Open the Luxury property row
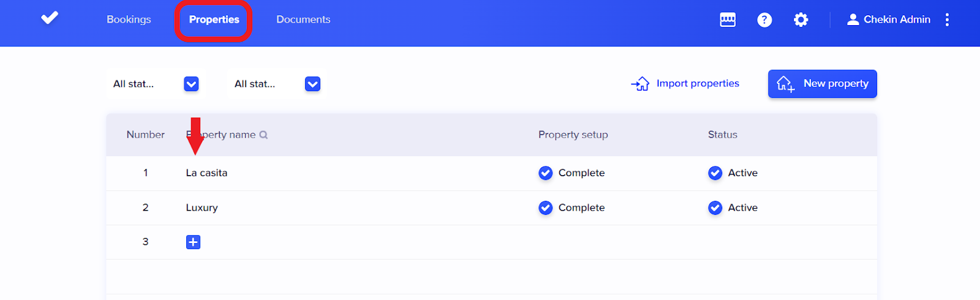This screenshot has width=980, height=300. (x=202, y=208)
